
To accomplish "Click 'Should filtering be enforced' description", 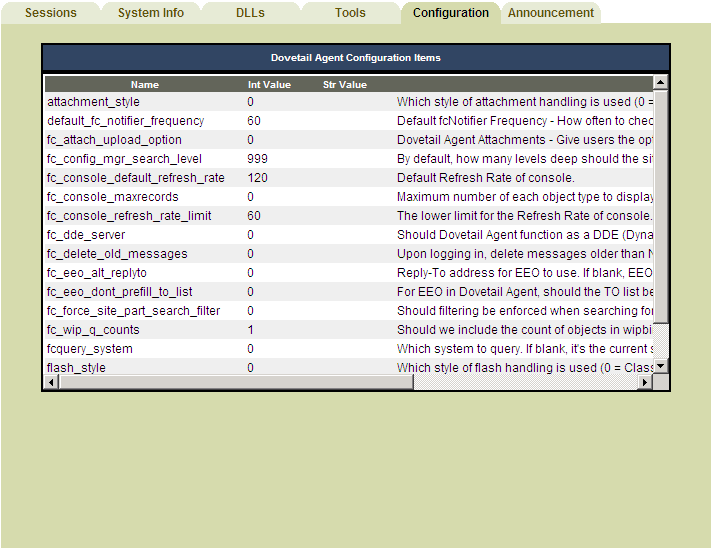I will click(524, 311).
